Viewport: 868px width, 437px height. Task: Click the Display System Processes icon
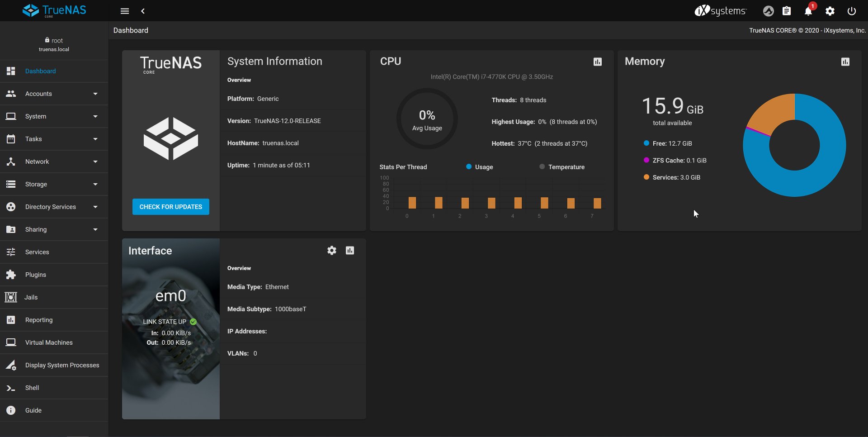(x=11, y=365)
